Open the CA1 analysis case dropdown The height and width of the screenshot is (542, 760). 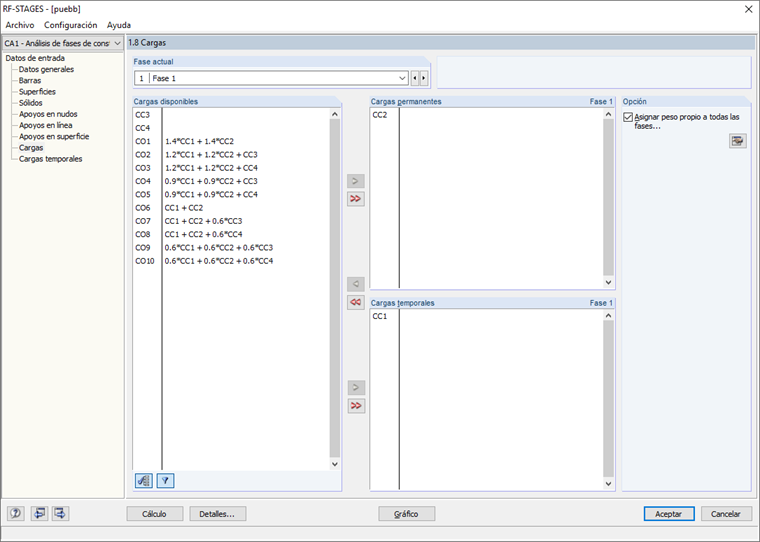point(62,44)
